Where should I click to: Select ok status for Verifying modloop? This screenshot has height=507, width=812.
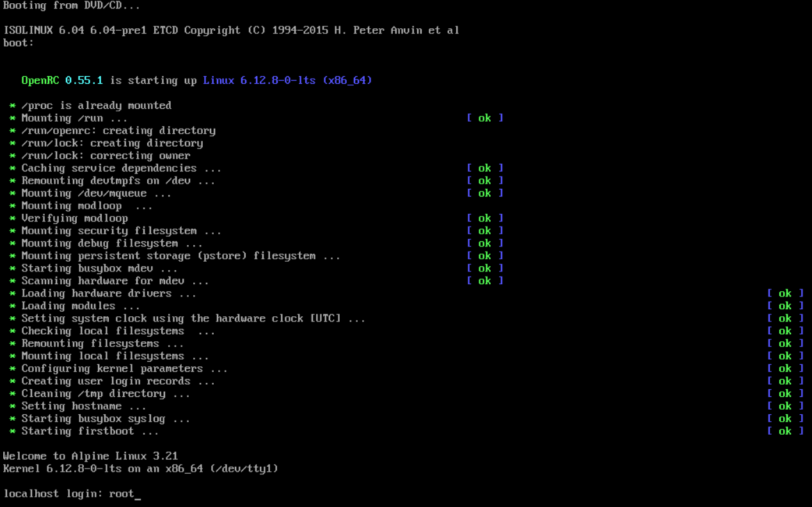pos(485,218)
